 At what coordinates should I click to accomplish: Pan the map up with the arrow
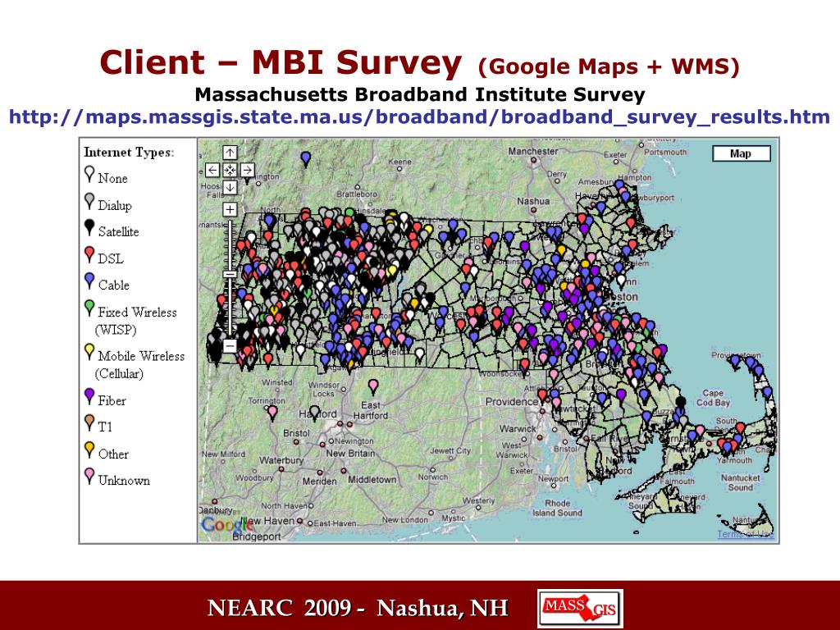tap(230, 153)
